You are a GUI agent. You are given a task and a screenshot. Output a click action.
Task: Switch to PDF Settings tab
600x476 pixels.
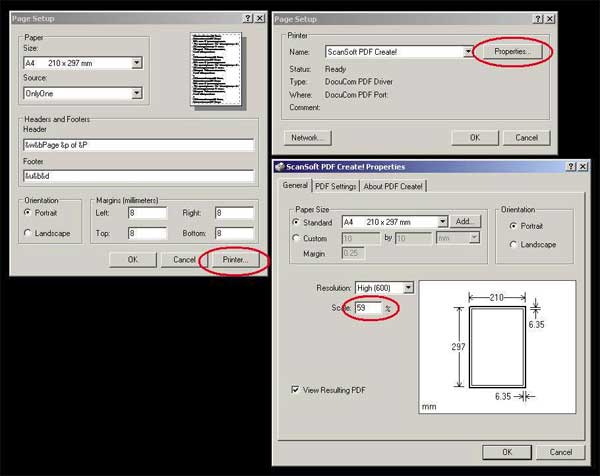point(336,186)
